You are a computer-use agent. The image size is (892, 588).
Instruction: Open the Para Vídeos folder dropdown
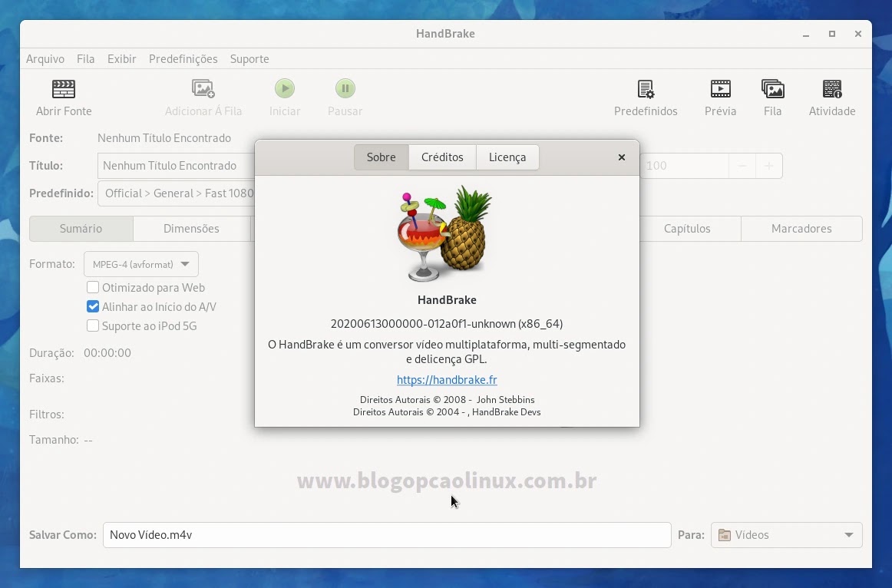787,535
